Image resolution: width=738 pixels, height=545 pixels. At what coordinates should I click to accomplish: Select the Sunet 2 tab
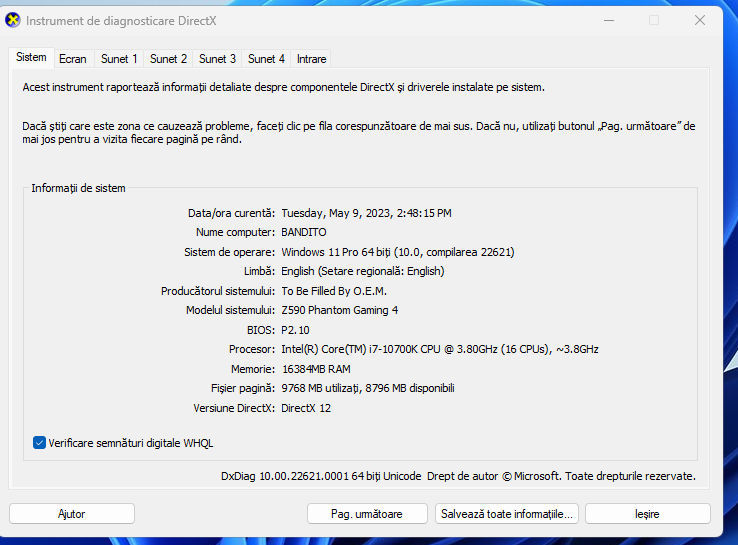(168, 59)
